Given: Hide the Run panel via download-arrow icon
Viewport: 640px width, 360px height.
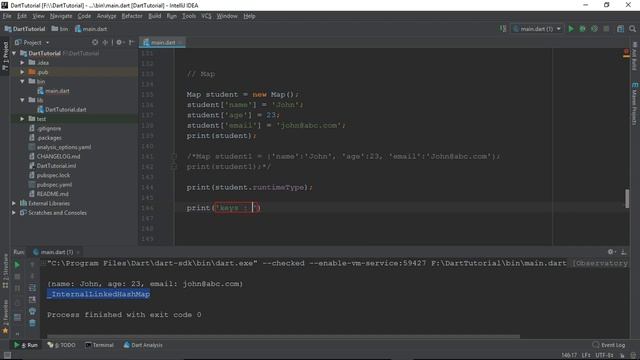Looking at the screenshot, I should [623, 252].
